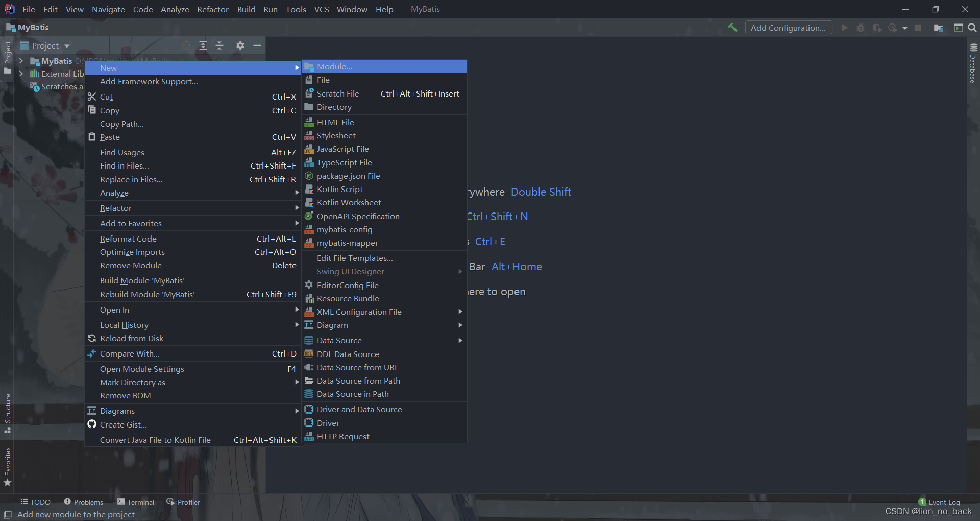Screen dimensions: 980x521
Task: Click Reformat Code entry
Action: [193, 239]
